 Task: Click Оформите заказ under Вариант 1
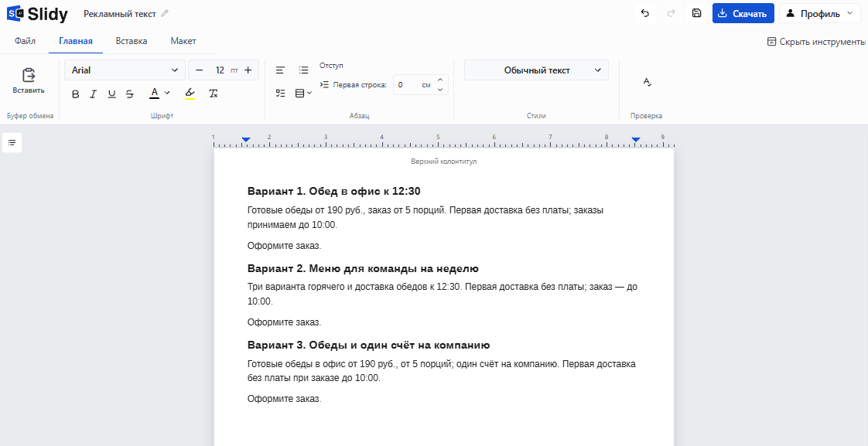pos(284,245)
